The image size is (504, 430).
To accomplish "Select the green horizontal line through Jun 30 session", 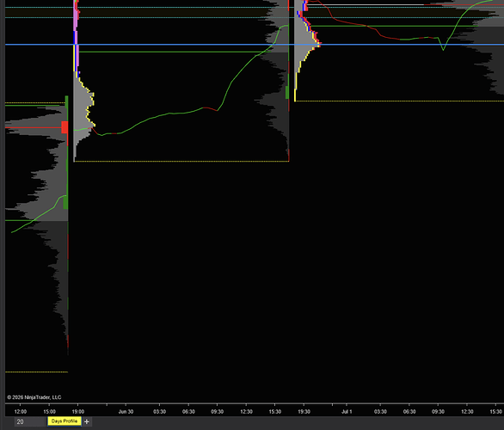I will pos(174,52).
